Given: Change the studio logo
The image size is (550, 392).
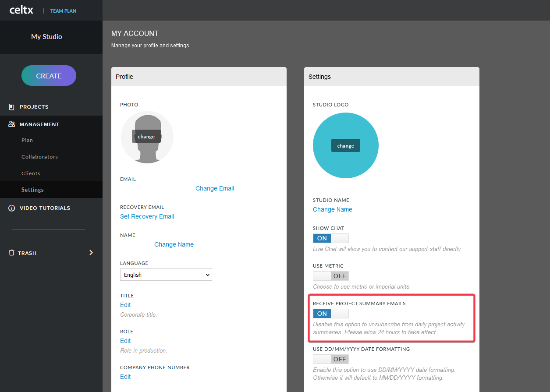Looking at the screenshot, I should point(346,146).
